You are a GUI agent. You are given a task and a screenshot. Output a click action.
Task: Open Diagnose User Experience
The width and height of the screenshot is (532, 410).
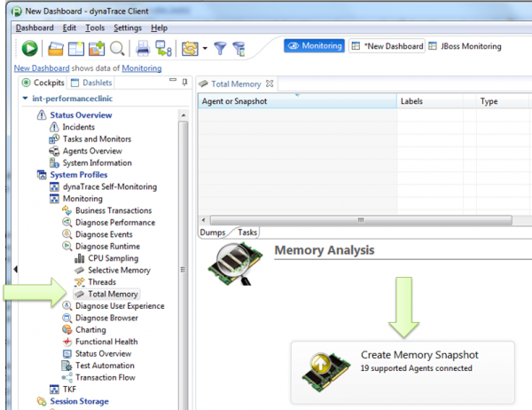pyautogui.click(x=120, y=306)
